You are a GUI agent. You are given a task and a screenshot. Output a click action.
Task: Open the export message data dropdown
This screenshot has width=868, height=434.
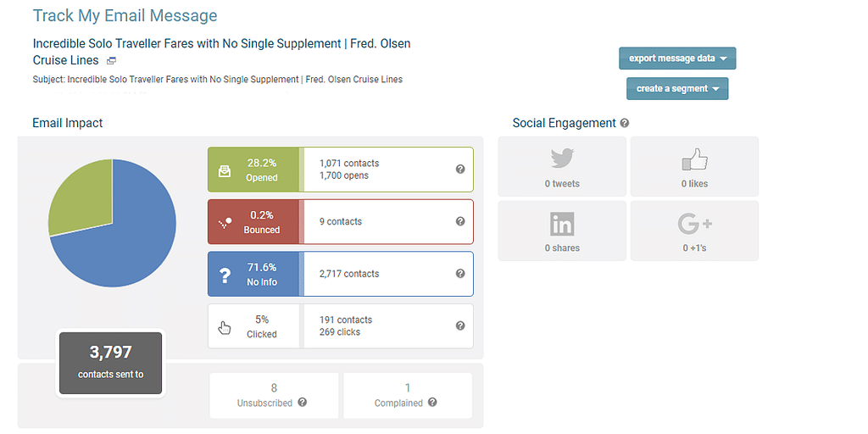click(677, 58)
